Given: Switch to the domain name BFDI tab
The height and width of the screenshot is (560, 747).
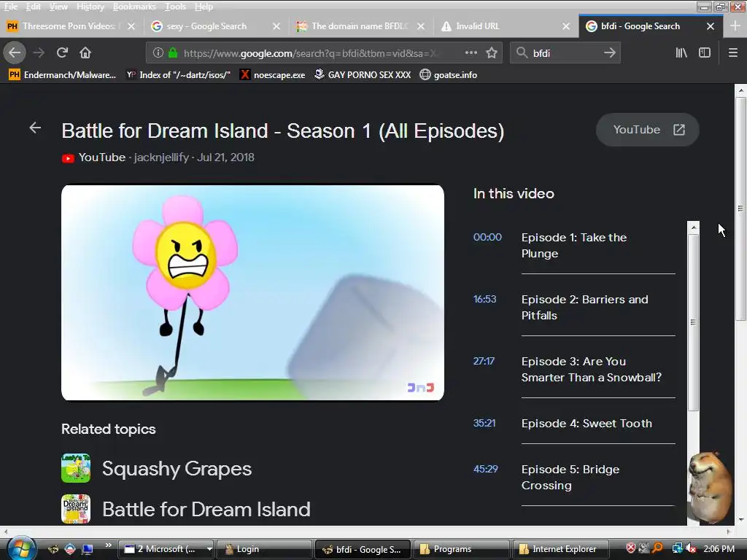Looking at the screenshot, I should pyautogui.click(x=361, y=26).
